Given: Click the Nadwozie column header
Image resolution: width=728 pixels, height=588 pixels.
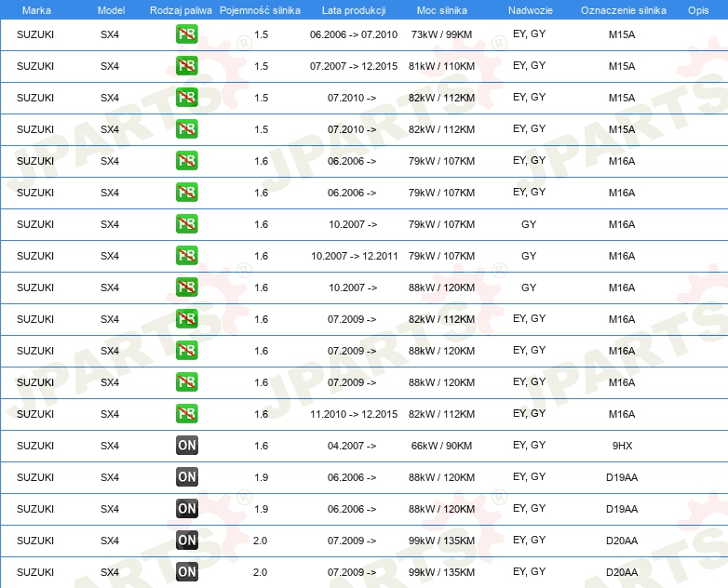Looking at the screenshot, I should (x=531, y=10).
